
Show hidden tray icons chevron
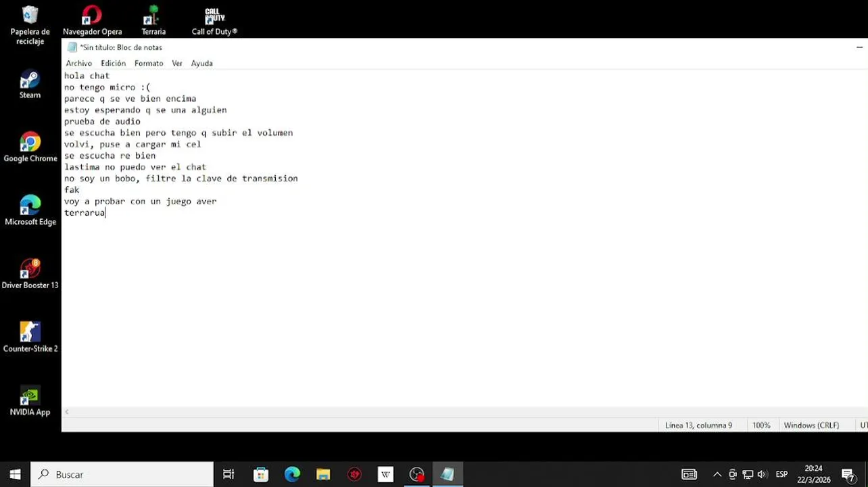click(717, 474)
